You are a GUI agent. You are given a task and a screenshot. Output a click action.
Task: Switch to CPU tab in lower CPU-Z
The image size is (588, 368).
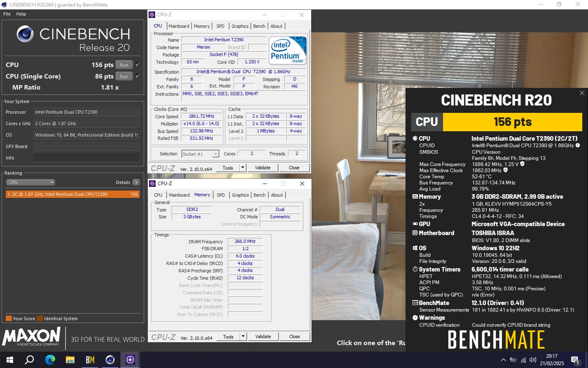pos(158,195)
